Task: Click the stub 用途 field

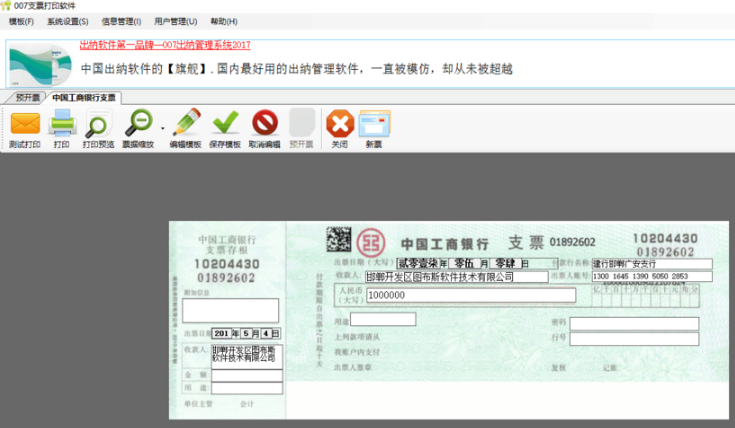Action: [247, 388]
